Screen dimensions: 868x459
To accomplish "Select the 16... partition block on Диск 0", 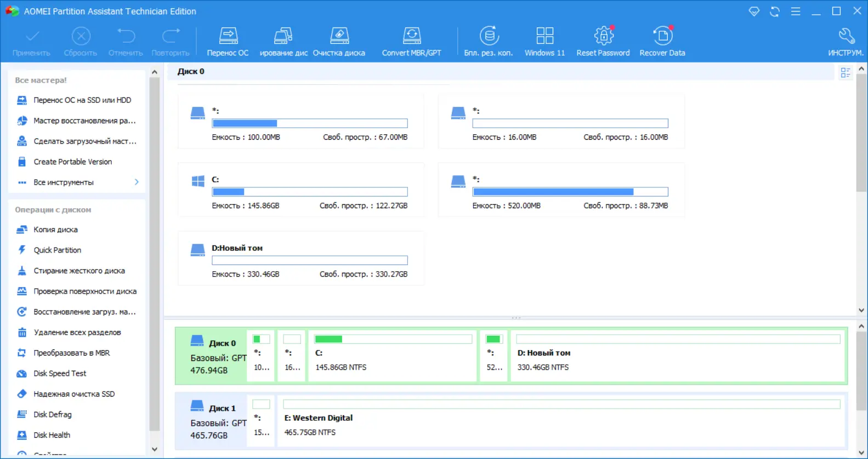I will click(292, 356).
